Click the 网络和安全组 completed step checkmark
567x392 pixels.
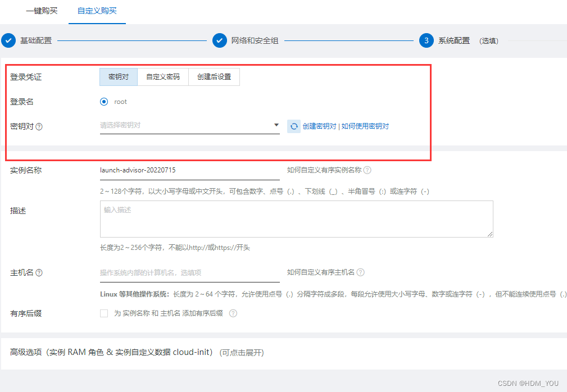coord(219,40)
